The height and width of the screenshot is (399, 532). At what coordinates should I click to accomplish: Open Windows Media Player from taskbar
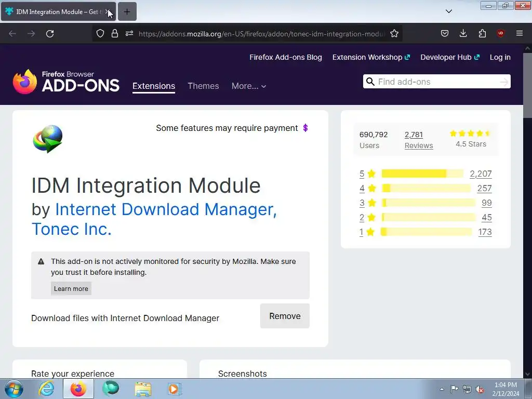pos(175,389)
